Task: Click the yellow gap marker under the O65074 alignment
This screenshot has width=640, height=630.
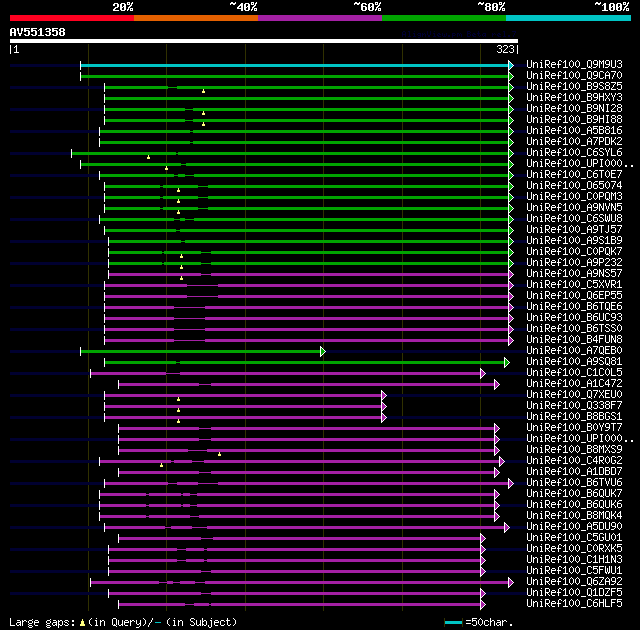Action: coord(178,190)
